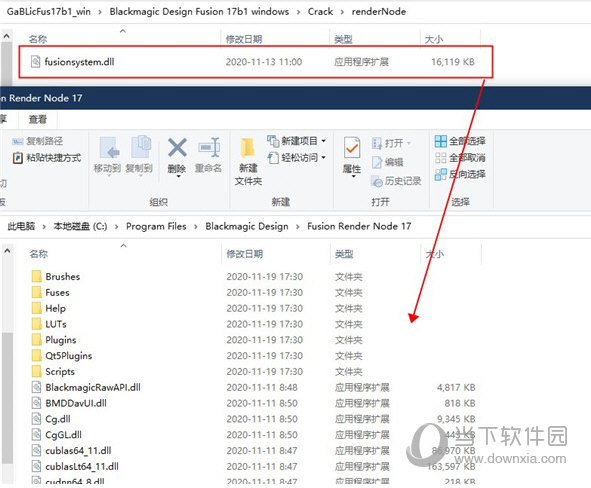Click the Cg.dll file icon
Screen dimensions: 591x488
coord(36,419)
